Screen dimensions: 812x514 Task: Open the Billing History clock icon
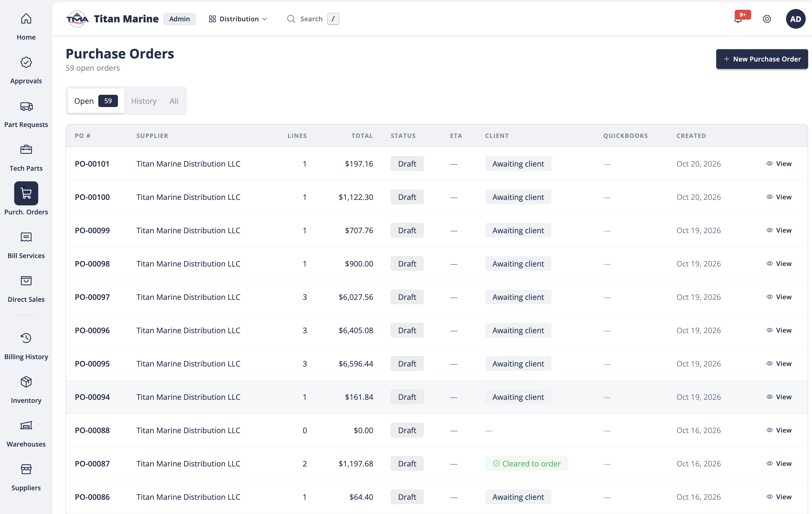click(26, 338)
